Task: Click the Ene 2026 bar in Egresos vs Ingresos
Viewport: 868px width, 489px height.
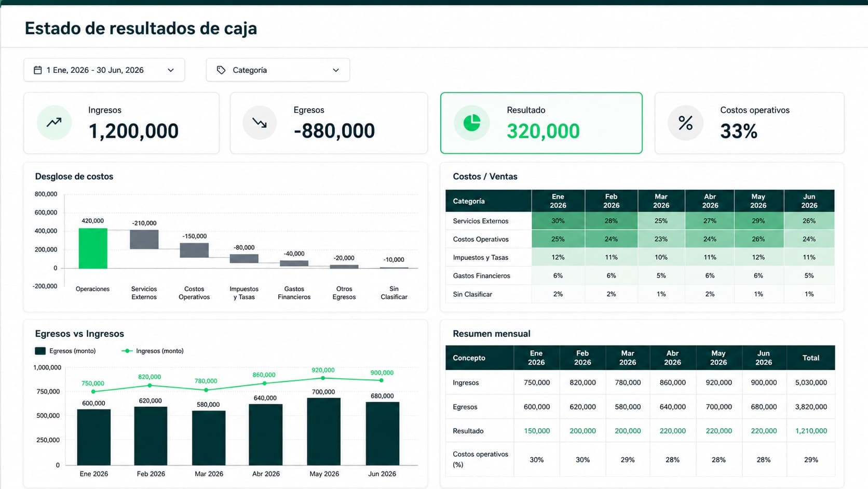Action: coord(94,437)
